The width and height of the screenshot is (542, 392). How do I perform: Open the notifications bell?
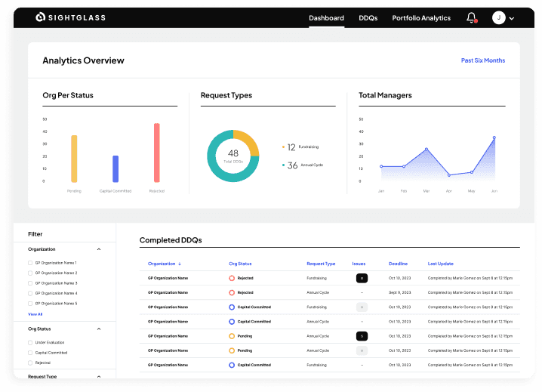click(472, 17)
